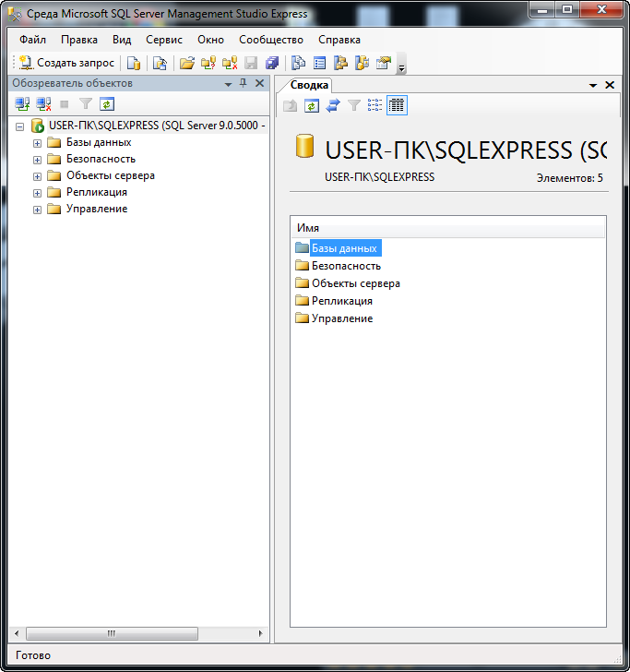Close the Сводка tab
Viewport: 630px width, 672px height.
(x=610, y=85)
